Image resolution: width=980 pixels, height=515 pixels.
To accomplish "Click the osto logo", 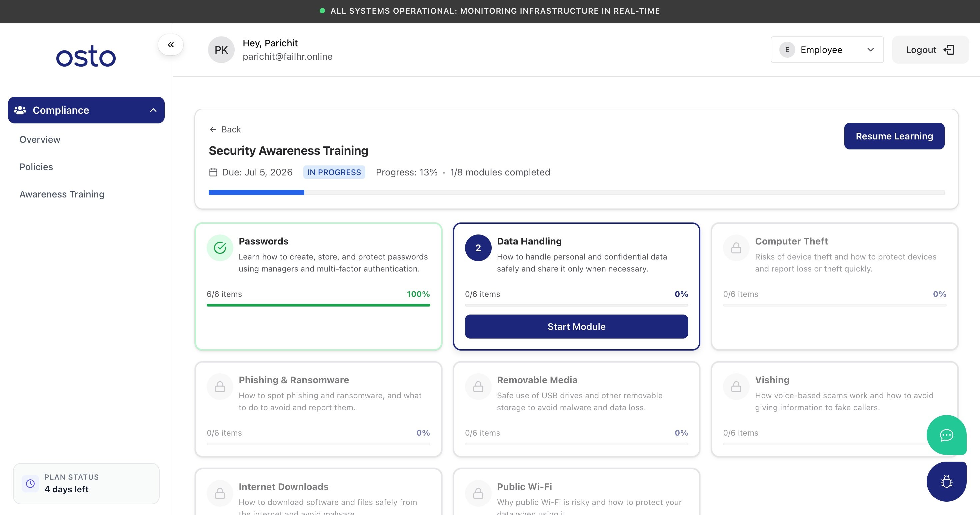I will coord(86,56).
